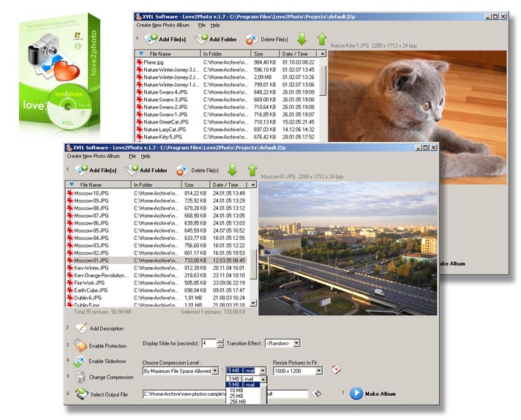Screen dimensions: 521x420
Task: Click Add File(s) in front window
Action: [x=96, y=170]
